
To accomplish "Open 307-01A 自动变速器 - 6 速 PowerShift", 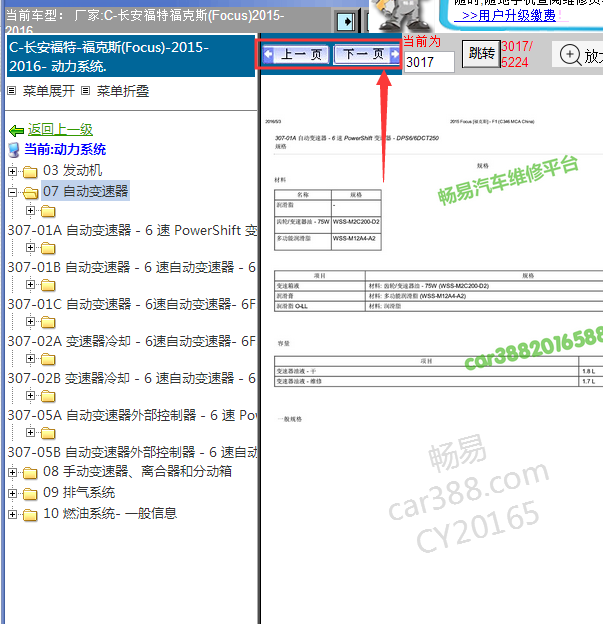I will point(133,230).
